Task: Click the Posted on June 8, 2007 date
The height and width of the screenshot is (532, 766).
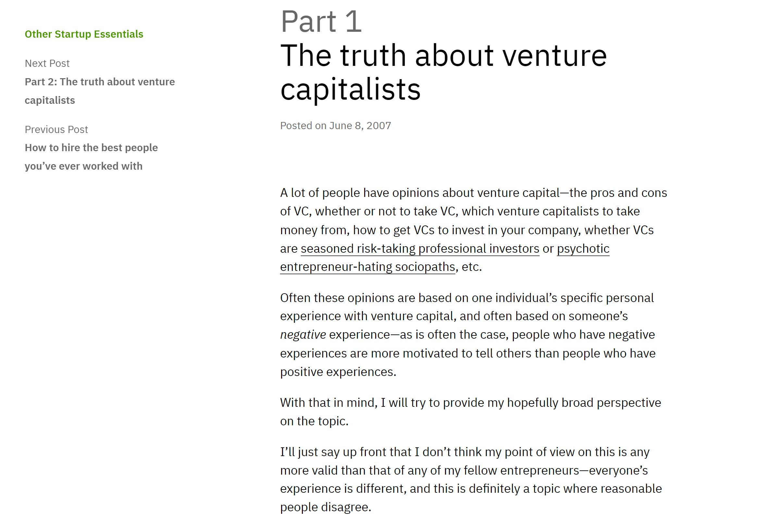Action: 335,126
